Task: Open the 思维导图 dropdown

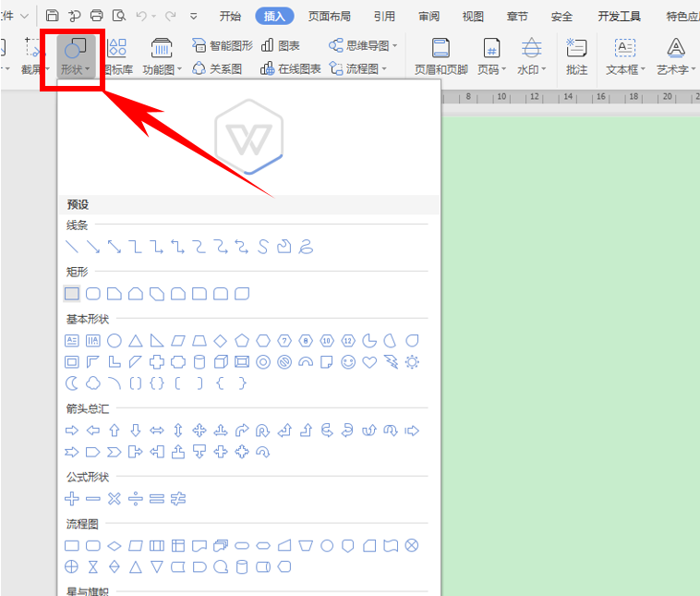Action: point(363,45)
